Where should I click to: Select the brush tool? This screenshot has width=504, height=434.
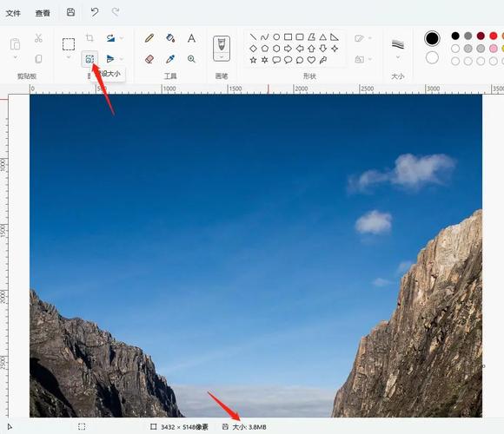pyautogui.click(x=222, y=44)
